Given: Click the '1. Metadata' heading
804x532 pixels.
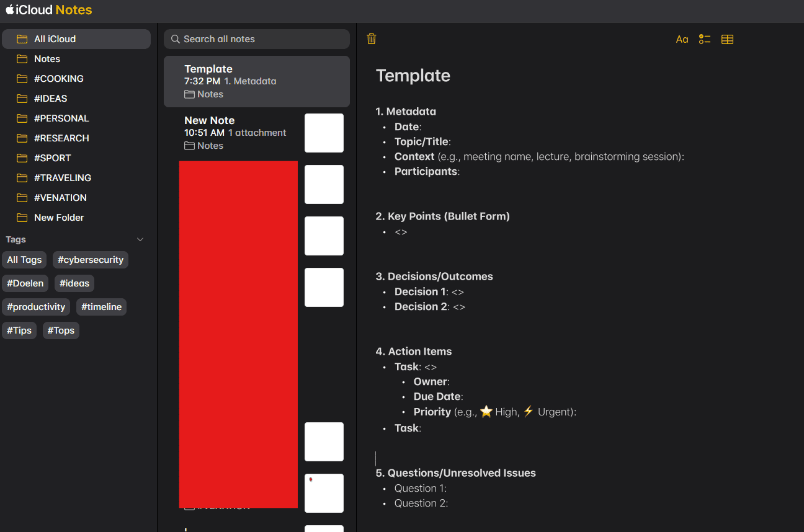Looking at the screenshot, I should pyautogui.click(x=406, y=112).
